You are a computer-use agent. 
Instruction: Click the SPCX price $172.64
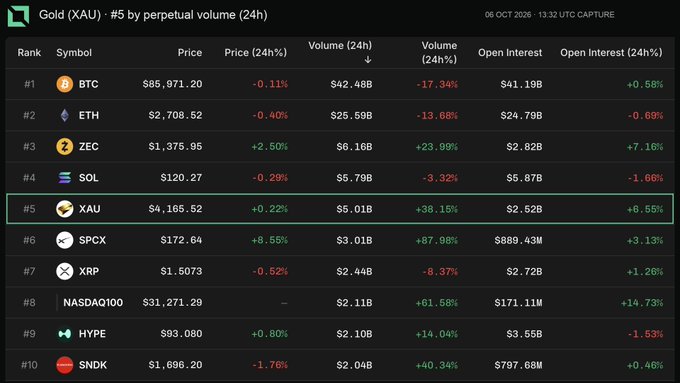pos(181,240)
